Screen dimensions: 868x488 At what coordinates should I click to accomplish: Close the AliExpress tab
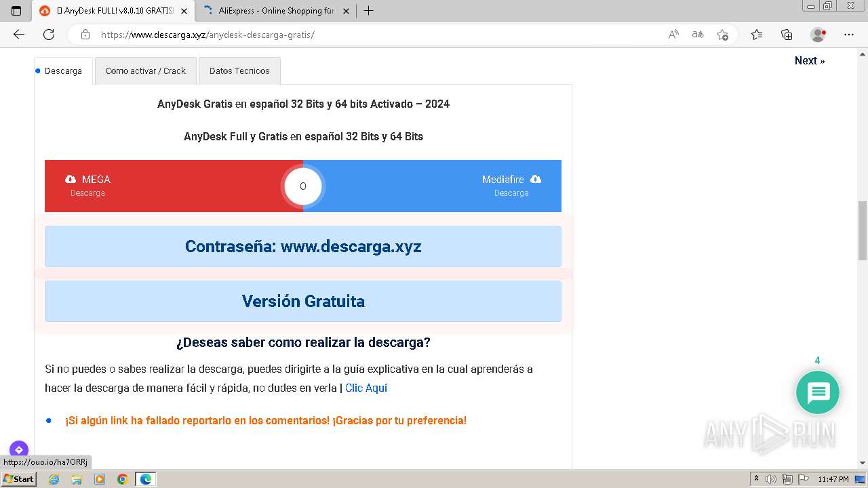(346, 11)
